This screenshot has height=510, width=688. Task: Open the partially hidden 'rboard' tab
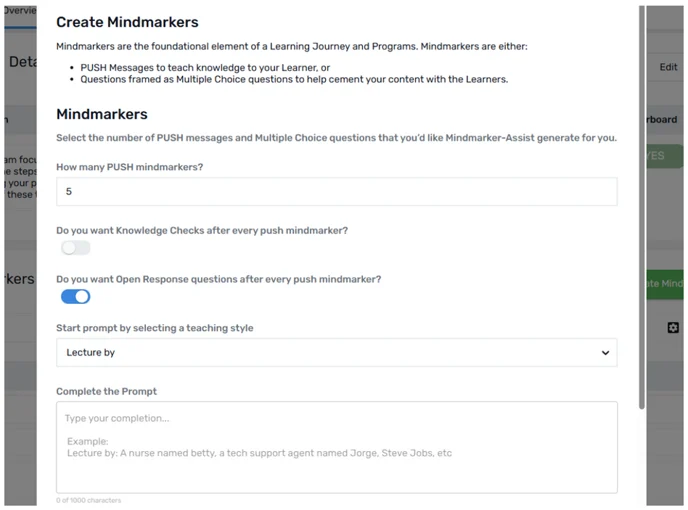coord(662,119)
